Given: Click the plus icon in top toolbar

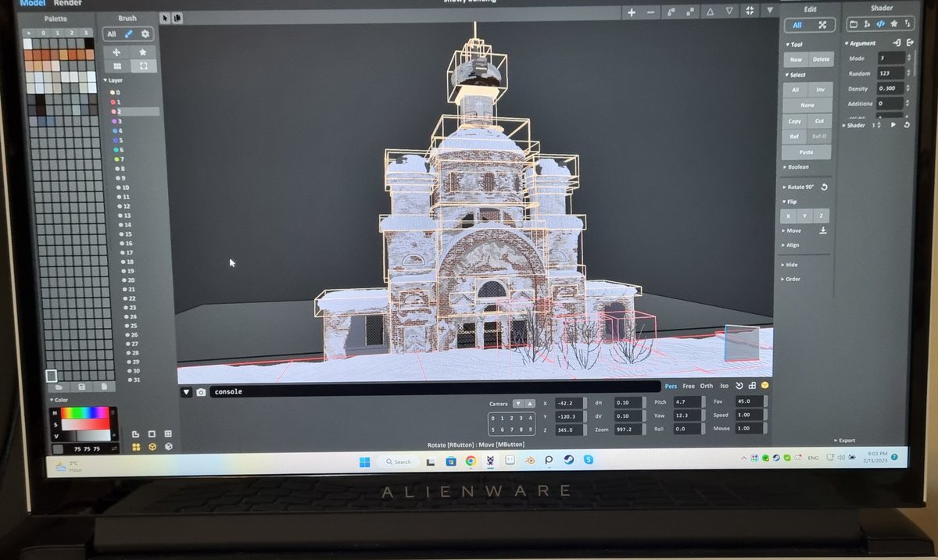Looking at the screenshot, I should click(x=632, y=12).
